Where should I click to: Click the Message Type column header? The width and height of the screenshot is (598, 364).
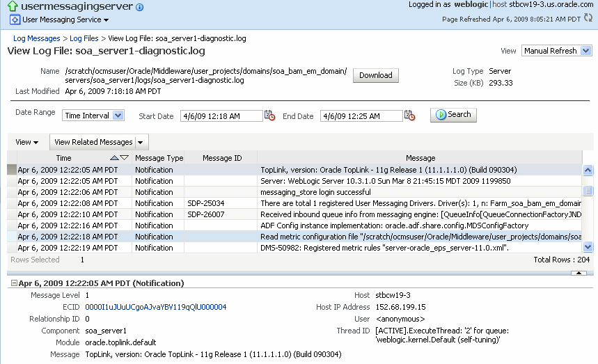[159, 158]
